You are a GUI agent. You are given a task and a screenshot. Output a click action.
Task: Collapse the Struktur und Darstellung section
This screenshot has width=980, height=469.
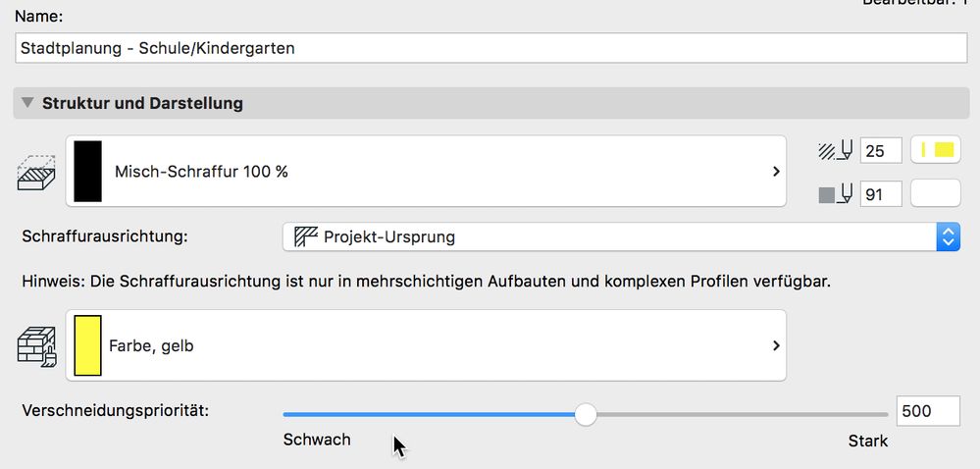tap(26, 103)
